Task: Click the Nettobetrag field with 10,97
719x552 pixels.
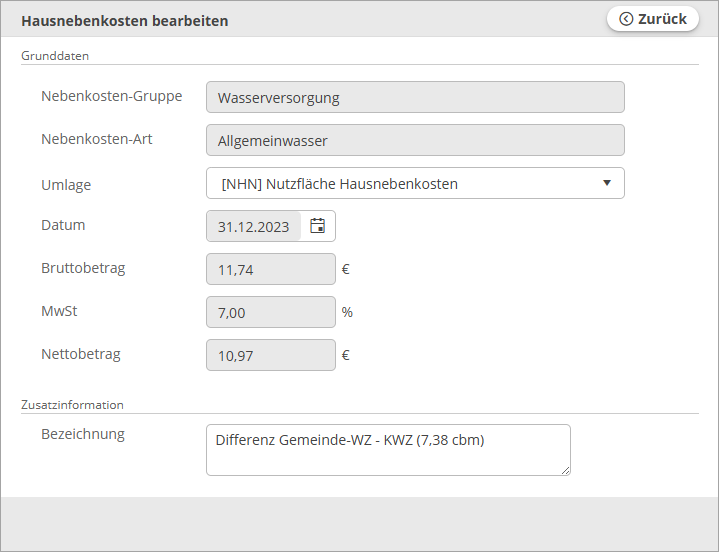Action: tap(270, 355)
